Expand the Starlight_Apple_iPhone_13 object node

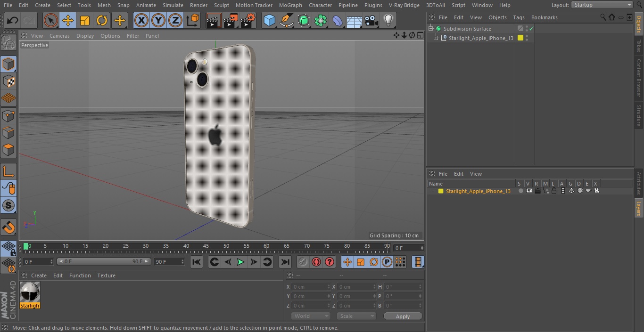(x=436, y=38)
